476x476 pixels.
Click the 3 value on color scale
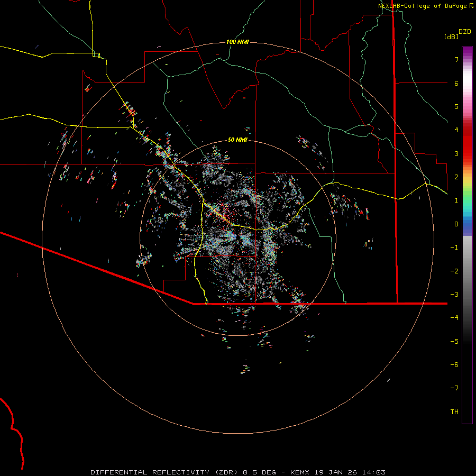point(456,153)
